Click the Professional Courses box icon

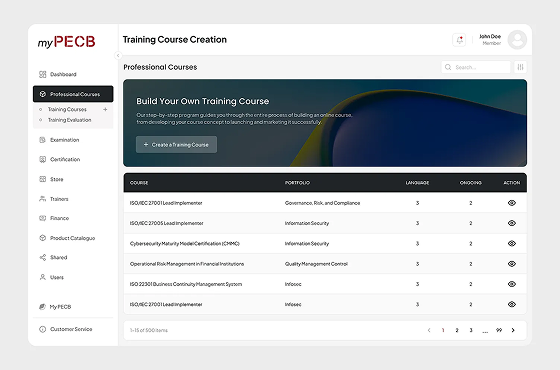pyautogui.click(x=42, y=94)
